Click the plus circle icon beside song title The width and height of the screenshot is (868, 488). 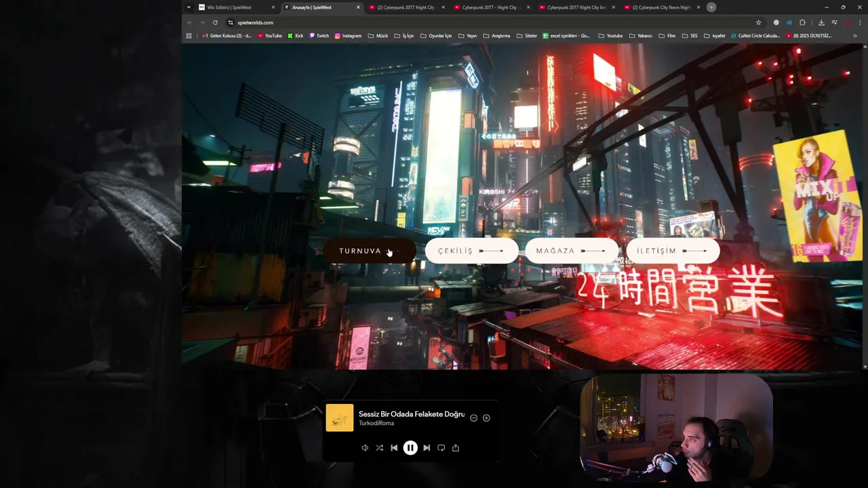click(486, 418)
